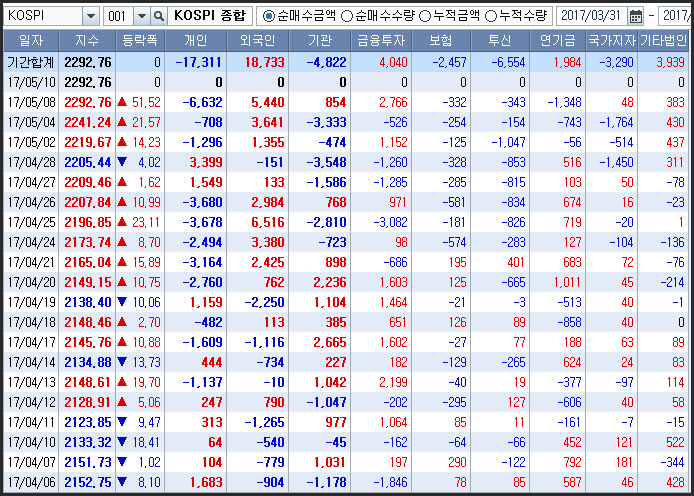
Task: Select the 순매수수량 radio button
Action: pos(347,16)
